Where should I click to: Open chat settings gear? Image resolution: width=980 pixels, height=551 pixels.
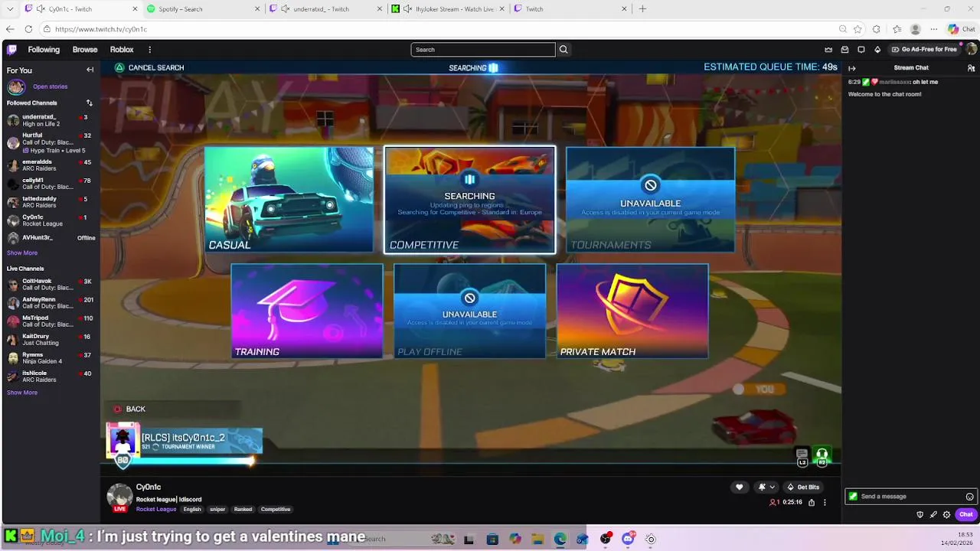coord(946,514)
